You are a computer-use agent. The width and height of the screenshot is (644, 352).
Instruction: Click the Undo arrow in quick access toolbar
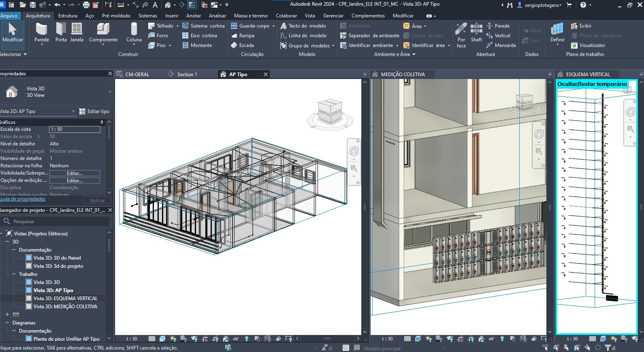(57, 5)
